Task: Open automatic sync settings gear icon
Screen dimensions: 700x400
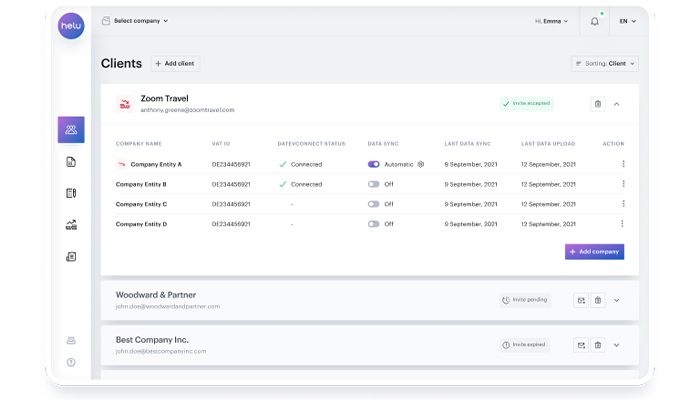Action: tap(421, 164)
